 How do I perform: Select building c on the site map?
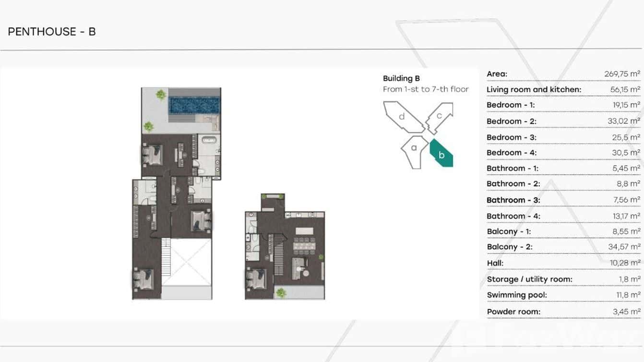click(x=439, y=118)
